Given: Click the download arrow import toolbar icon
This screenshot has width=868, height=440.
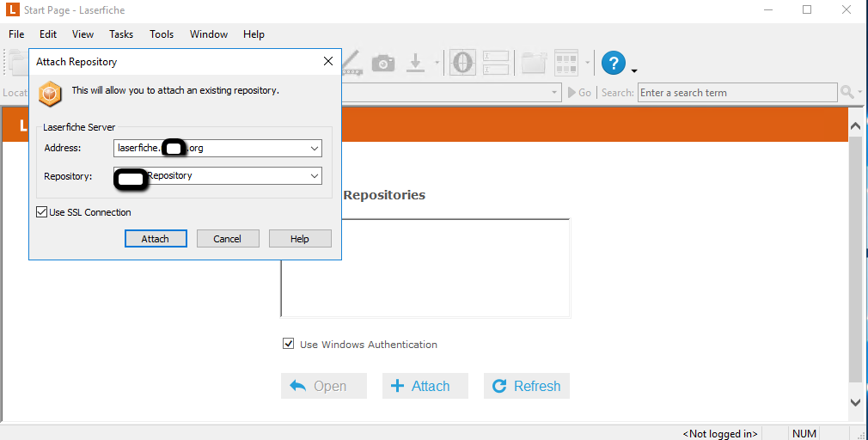Looking at the screenshot, I should pos(415,63).
